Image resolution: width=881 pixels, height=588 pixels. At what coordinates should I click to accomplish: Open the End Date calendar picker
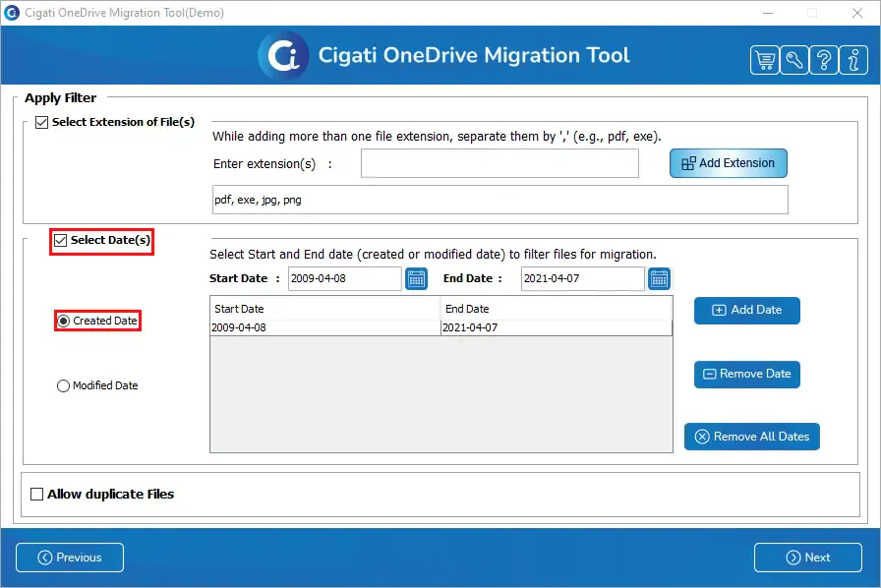pos(659,279)
